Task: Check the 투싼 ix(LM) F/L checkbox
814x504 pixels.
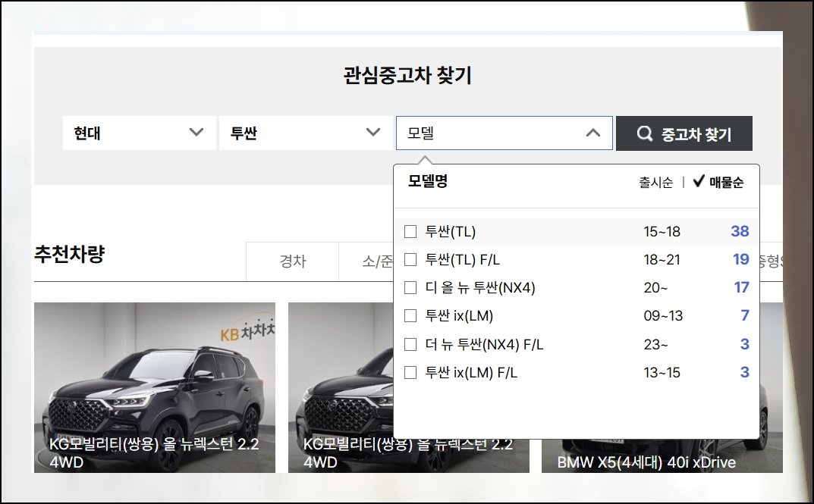Action: click(410, 372)
